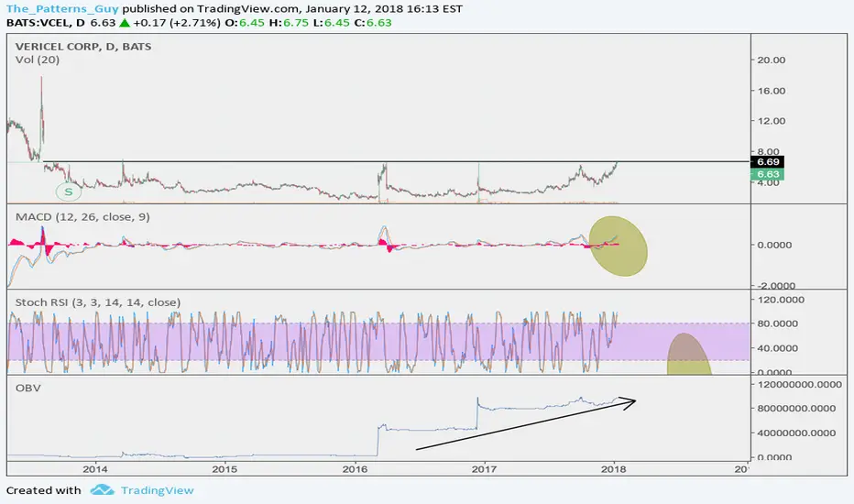Click the O:6.45 open value
This screenshot has width=854, height=504.
click(245, 23)
